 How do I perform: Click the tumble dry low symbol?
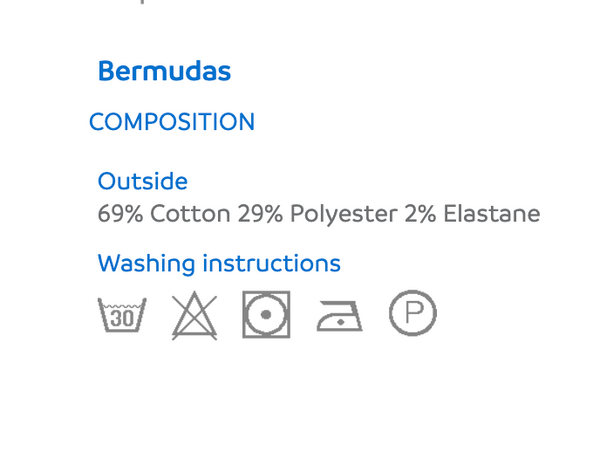click(x=266, y=314)
